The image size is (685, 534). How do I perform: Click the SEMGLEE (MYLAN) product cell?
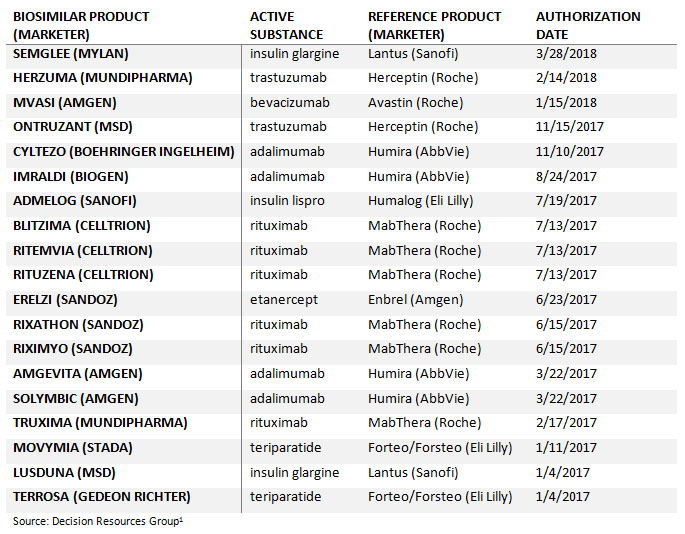point(71,53)
